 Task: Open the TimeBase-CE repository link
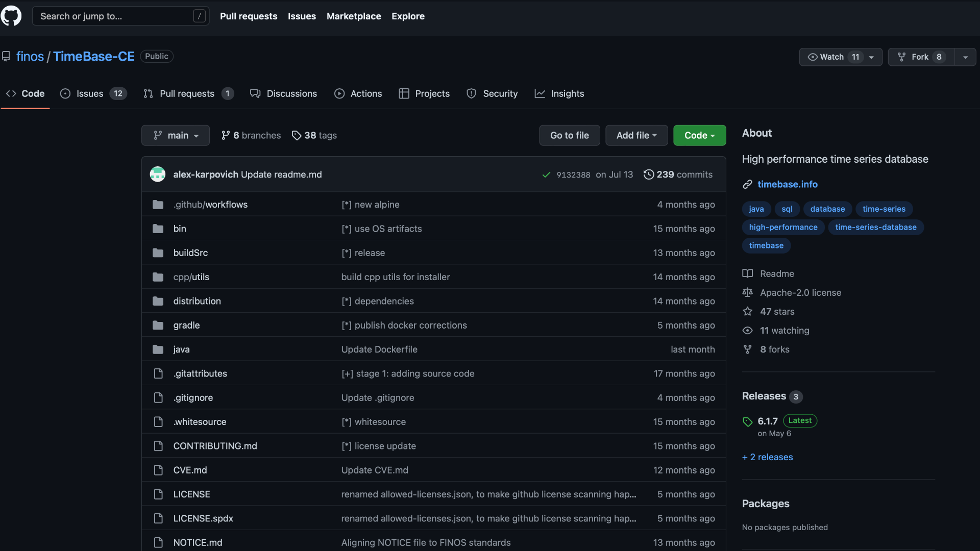(x=94, y=56)
